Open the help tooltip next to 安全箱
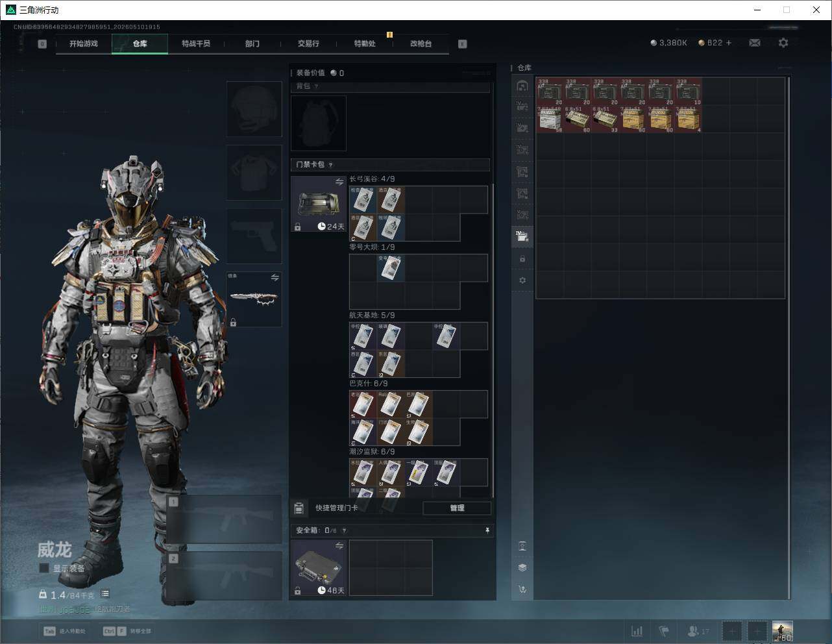The width and height of the screenshot is (832, 644). point(344,530)
